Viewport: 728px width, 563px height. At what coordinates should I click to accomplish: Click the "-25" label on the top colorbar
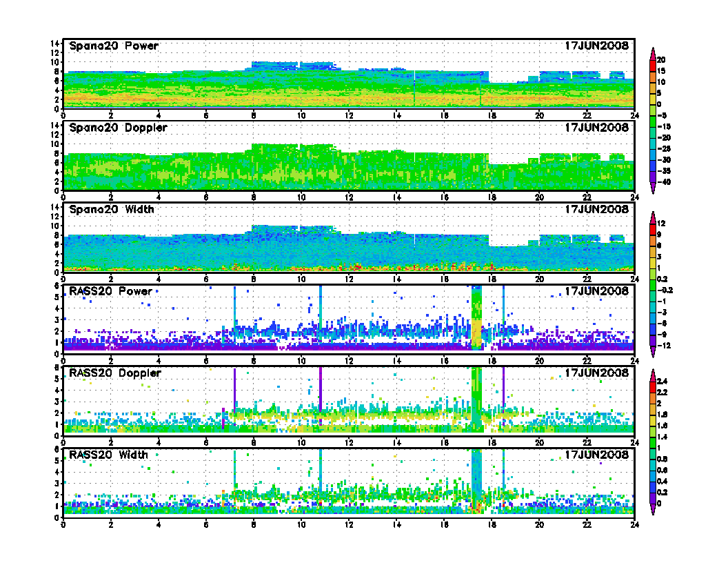(x=663, y=148)
